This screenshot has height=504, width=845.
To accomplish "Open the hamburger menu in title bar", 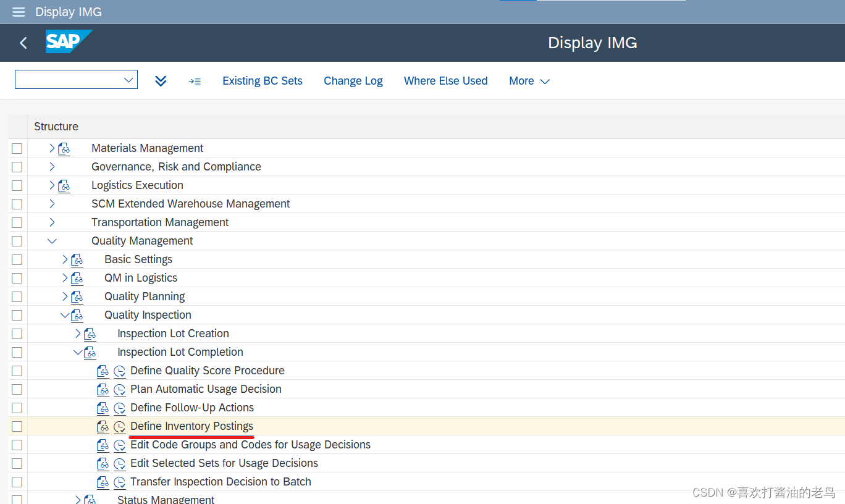I will click(18, 12).
